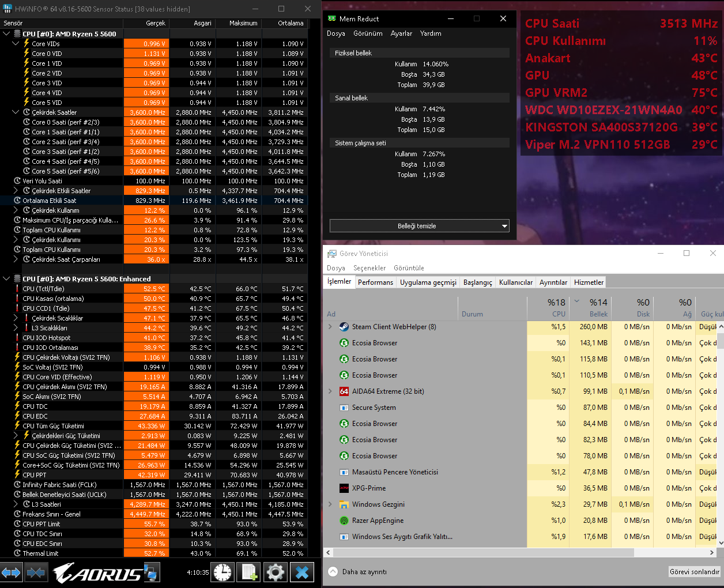
Task: Click the Ortalama column header in HWiNFO
Action: pyautogui.click(x=285, y=23)
